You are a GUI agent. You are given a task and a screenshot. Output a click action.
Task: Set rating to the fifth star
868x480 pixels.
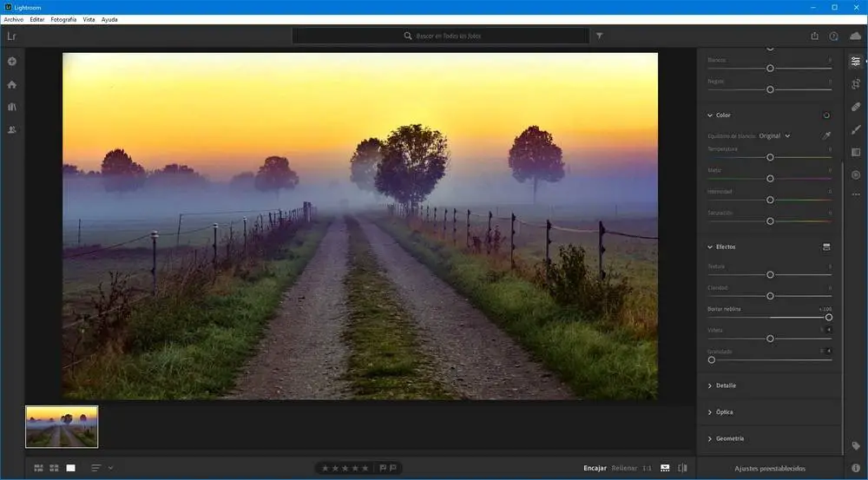coord(365,469)
